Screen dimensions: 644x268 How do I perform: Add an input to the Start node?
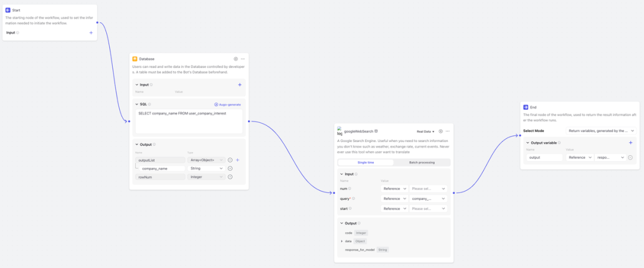(91, 32)
